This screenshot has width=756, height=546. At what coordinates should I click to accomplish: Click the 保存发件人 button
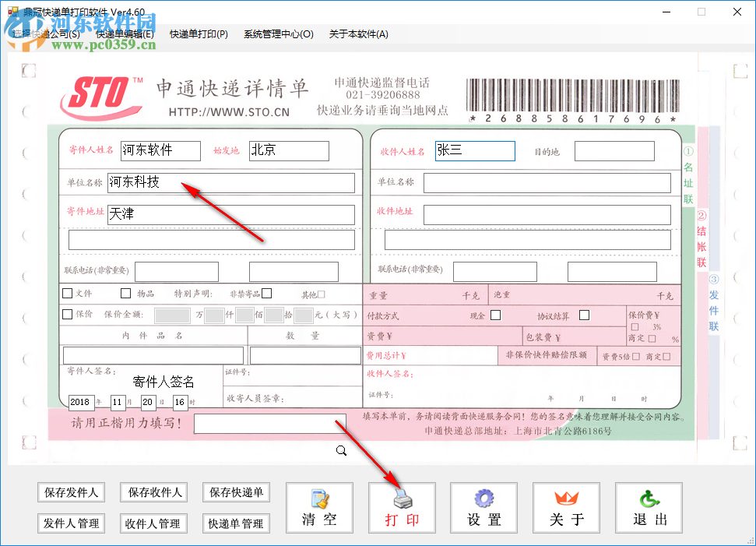(x=71, y=492)
